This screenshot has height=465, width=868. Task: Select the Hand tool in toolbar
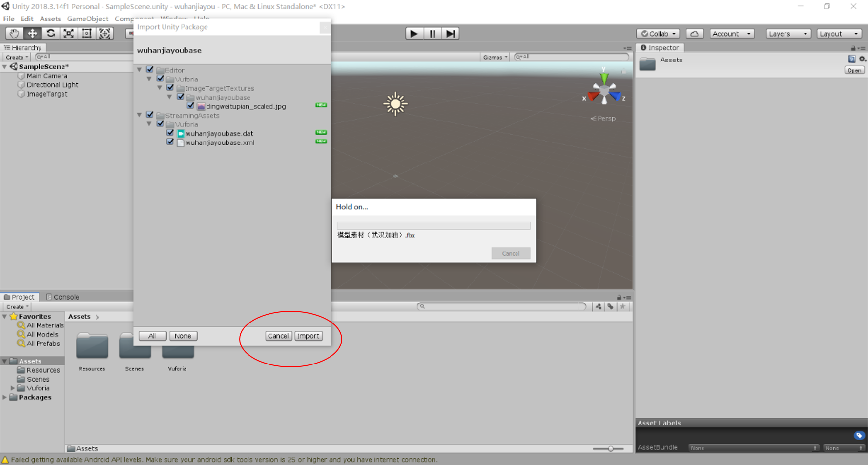[x=14, y=33]
